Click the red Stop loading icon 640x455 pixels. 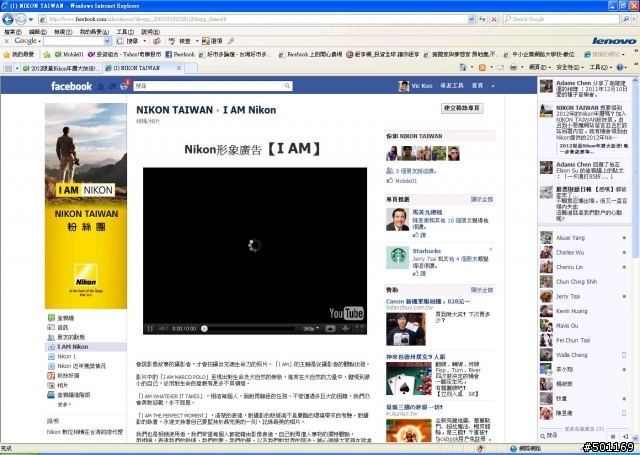coord(494,19)
